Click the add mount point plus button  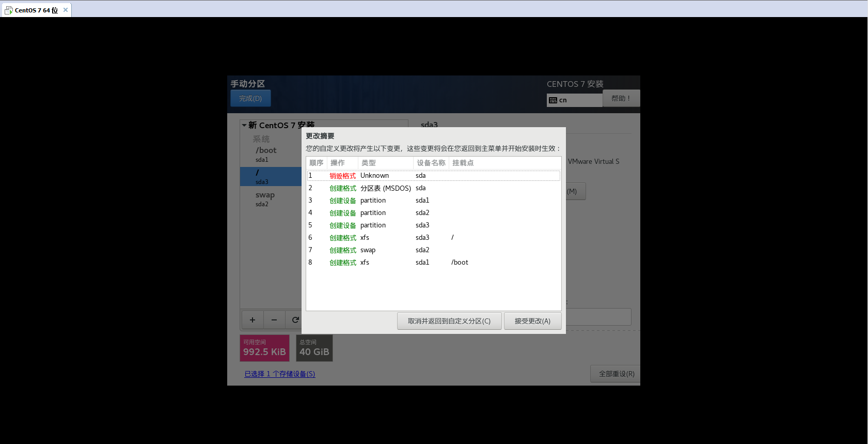point(252,320)
